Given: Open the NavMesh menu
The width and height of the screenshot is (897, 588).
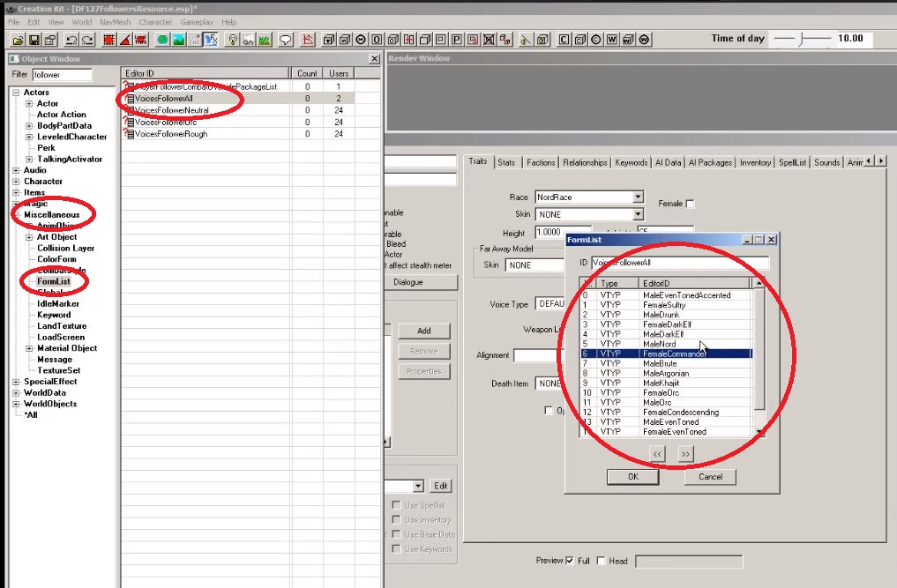Looking at the screenshot, I should pos(114,22).
